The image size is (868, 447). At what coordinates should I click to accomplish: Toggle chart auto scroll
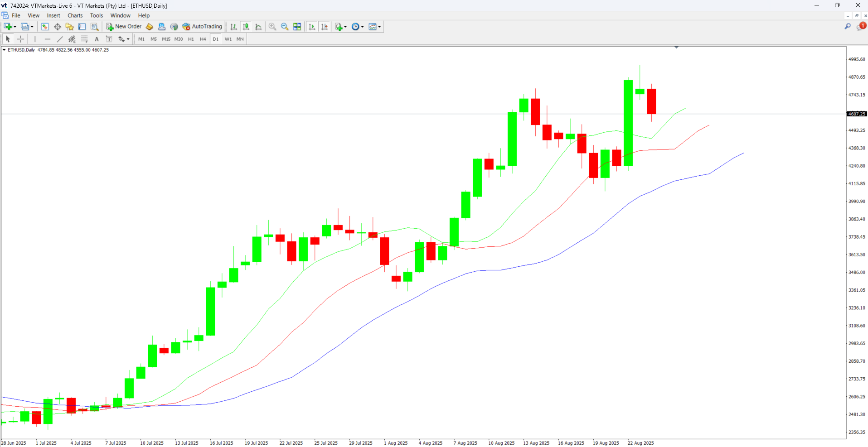click(312, 27)
